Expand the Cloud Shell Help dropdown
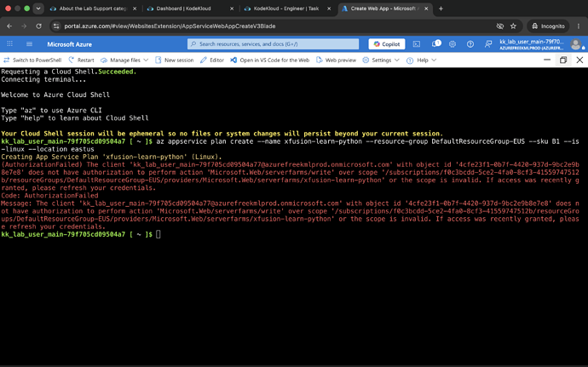This screenshot has height=367, width=588. [x=422, y=60]
